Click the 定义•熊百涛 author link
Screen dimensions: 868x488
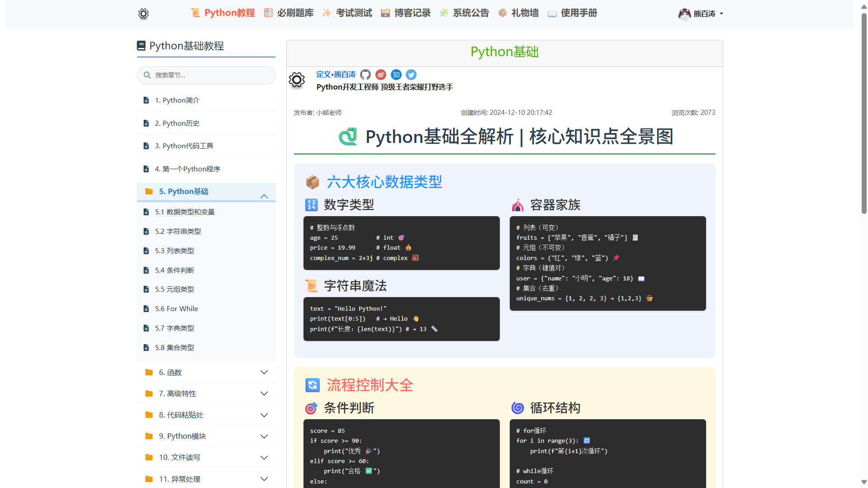click(336, 74)
